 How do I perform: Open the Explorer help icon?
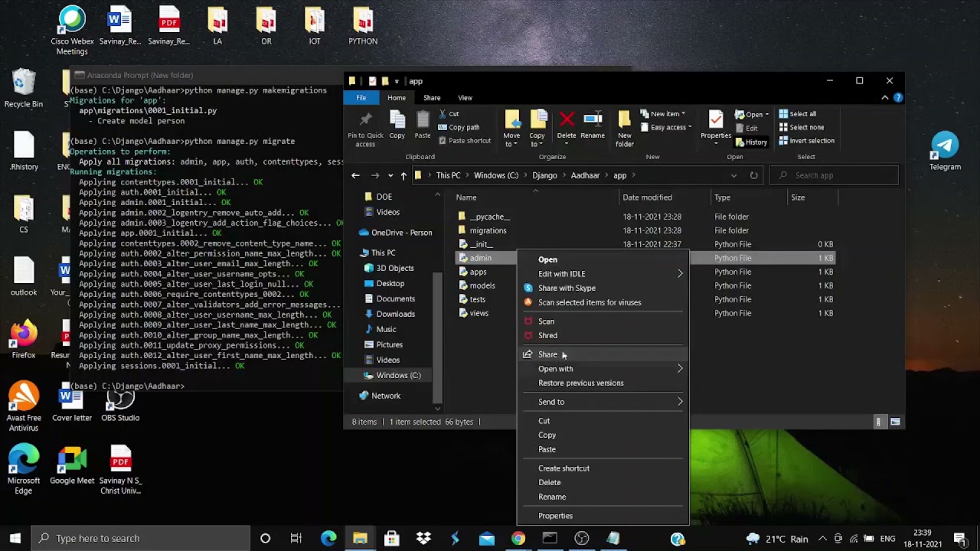point(898,98)
